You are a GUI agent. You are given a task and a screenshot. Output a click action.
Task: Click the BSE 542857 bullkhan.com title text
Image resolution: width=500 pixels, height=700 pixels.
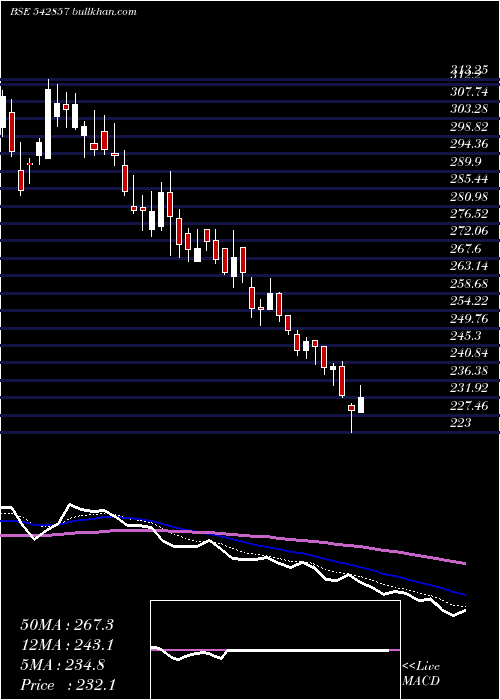click(x=73, y=12)
